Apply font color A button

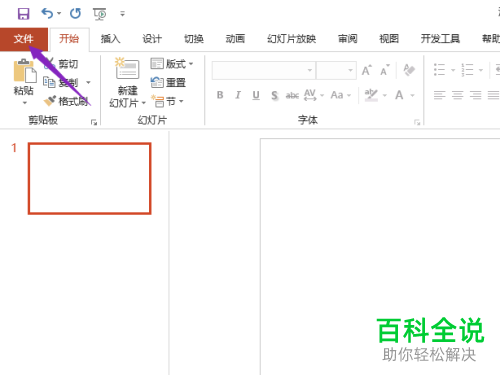pos(399,95)
